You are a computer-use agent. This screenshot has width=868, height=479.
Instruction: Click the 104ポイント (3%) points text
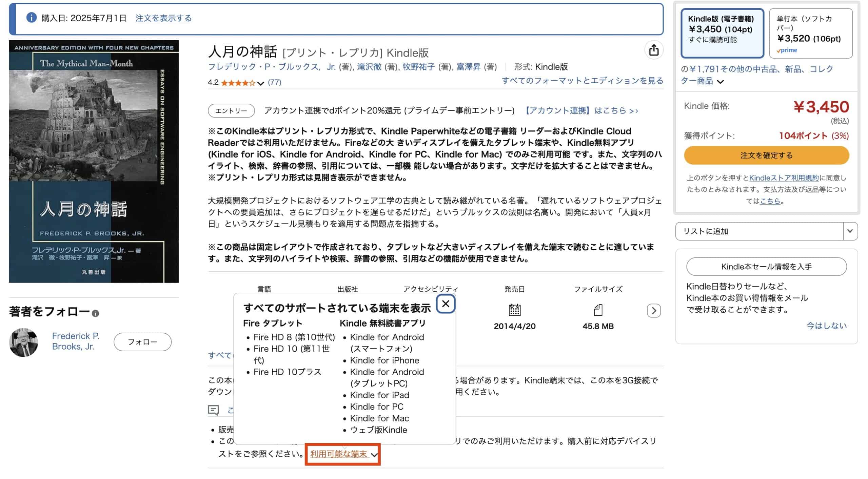pos(814,136)
